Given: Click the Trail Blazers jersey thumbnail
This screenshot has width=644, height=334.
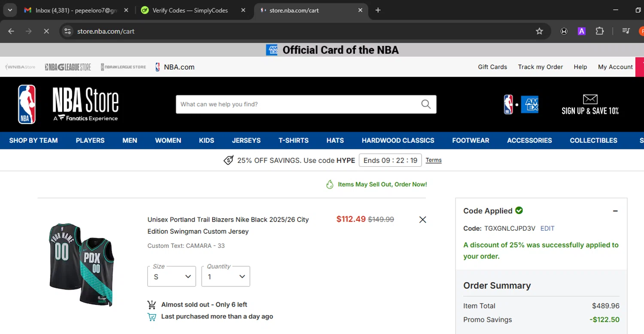Looking at the screenshot, I should 82,265.
